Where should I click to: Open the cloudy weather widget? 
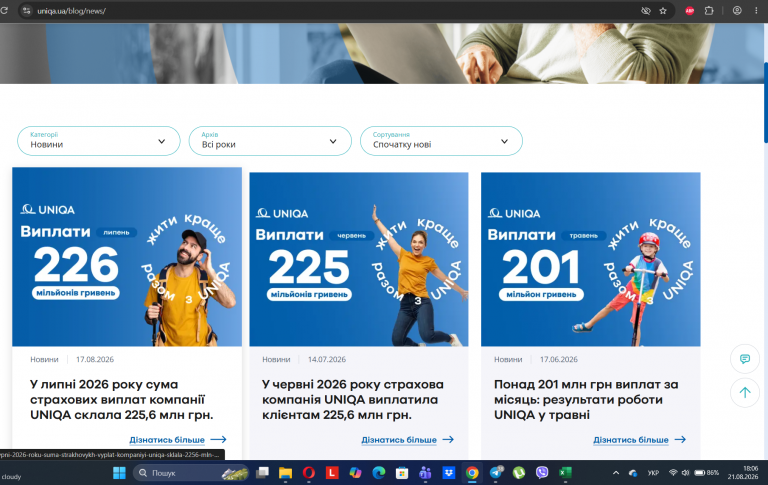pyautogui.click(x=12, y=476)
